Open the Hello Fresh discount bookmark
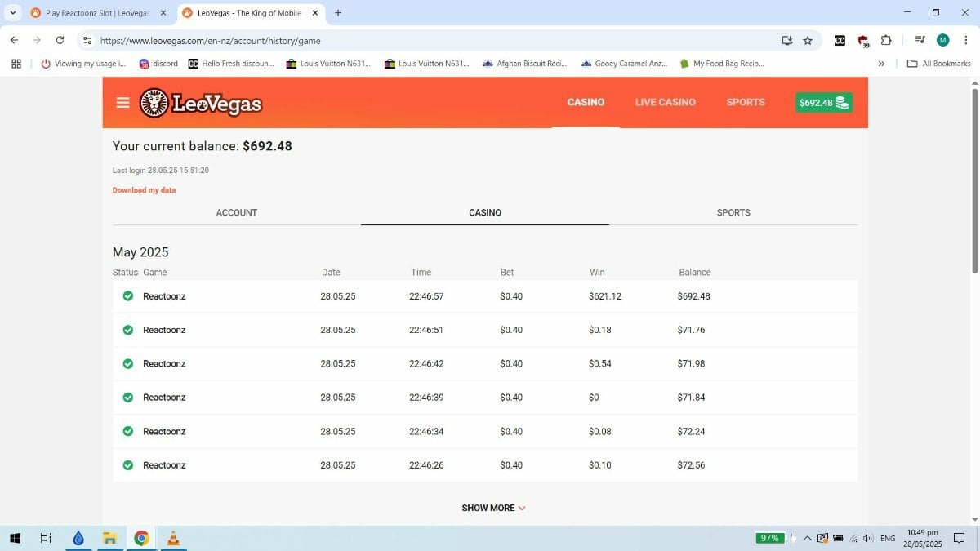980x551 pixels. pos(231,64)
